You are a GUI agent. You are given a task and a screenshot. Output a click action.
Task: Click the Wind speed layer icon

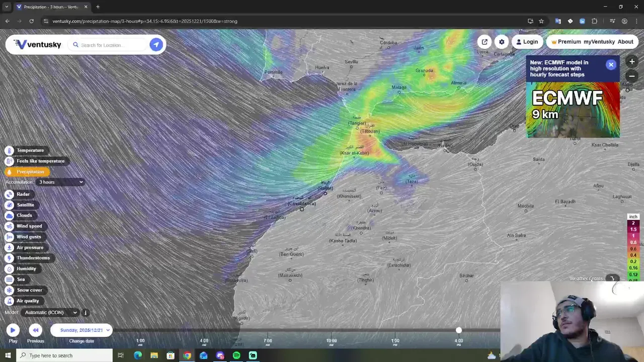[x=9, y=226]
